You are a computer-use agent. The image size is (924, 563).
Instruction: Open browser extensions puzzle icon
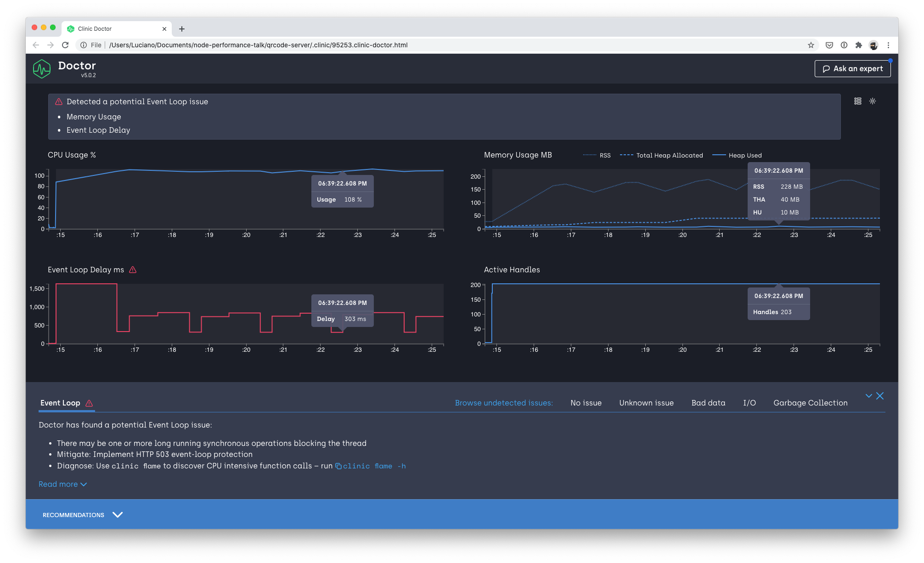[x=858, y=45]
